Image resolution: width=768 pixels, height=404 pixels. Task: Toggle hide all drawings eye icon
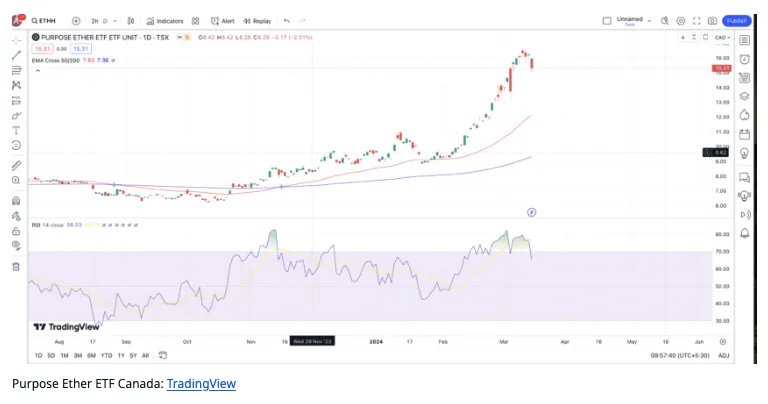pos(16,245)
